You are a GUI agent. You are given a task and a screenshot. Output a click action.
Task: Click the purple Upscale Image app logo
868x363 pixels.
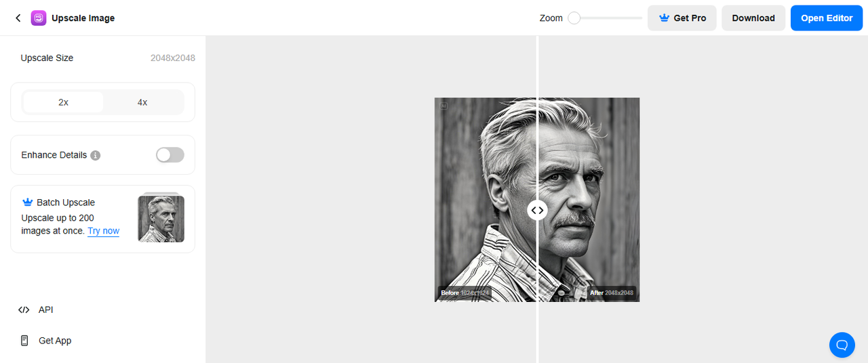pyautogui.click(x=39, y=18)
